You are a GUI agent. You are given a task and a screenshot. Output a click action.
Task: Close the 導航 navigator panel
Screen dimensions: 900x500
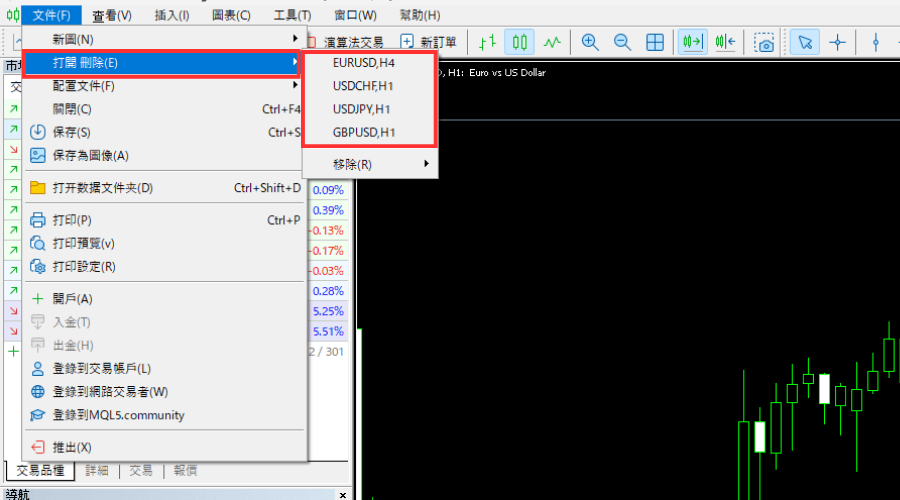[342, 494]
